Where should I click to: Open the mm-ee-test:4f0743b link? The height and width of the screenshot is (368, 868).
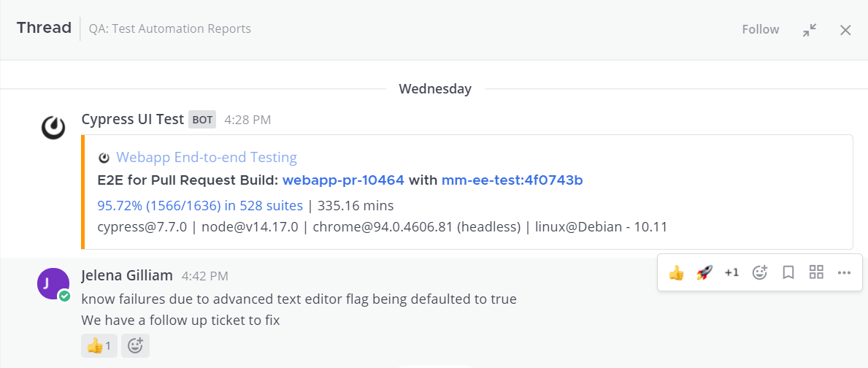point(512,180)
